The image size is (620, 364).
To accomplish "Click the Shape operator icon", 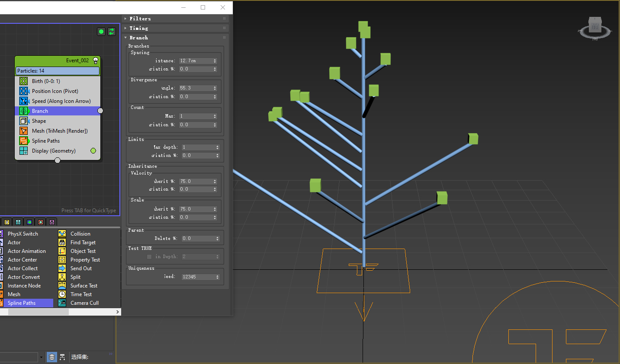I will click(23, 121).
